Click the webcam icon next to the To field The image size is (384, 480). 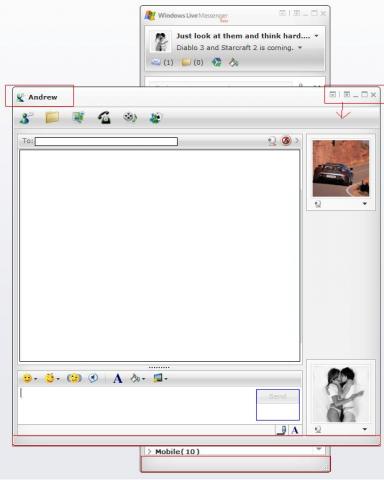point(272,141)
